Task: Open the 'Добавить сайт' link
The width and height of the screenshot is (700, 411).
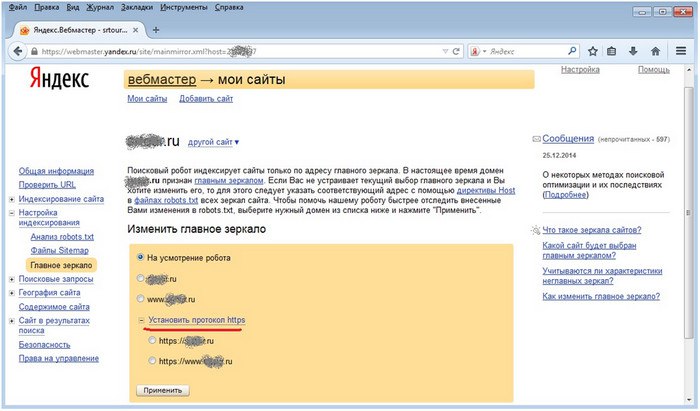Action: pos(206,99)
